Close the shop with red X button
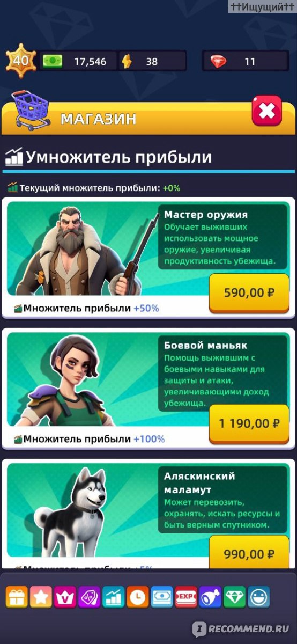The width and height of the screenshot is (297, 644). coord(266,111)
